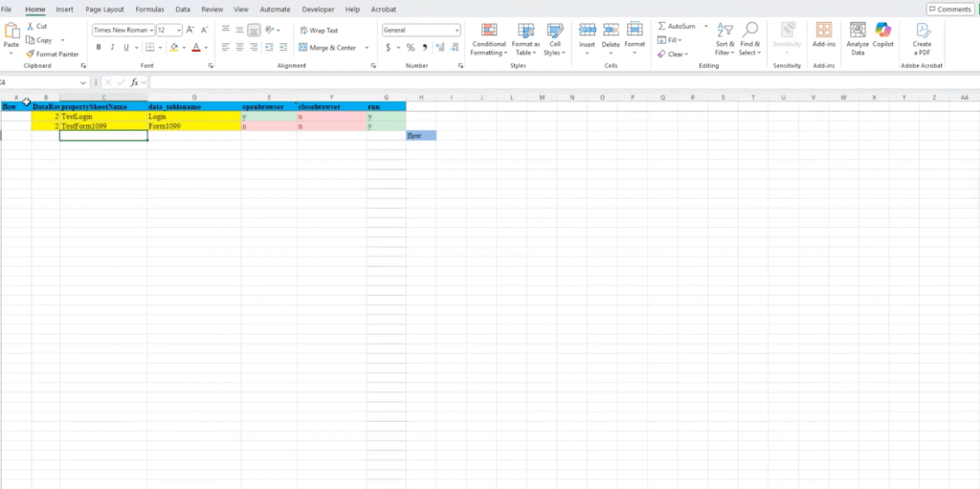Select the cell containing TestLogin
980x489 pixels.
point(102,117)
